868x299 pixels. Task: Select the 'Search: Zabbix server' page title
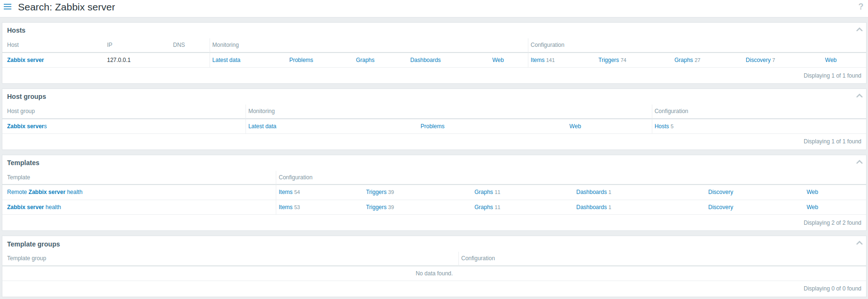[67, 7]
